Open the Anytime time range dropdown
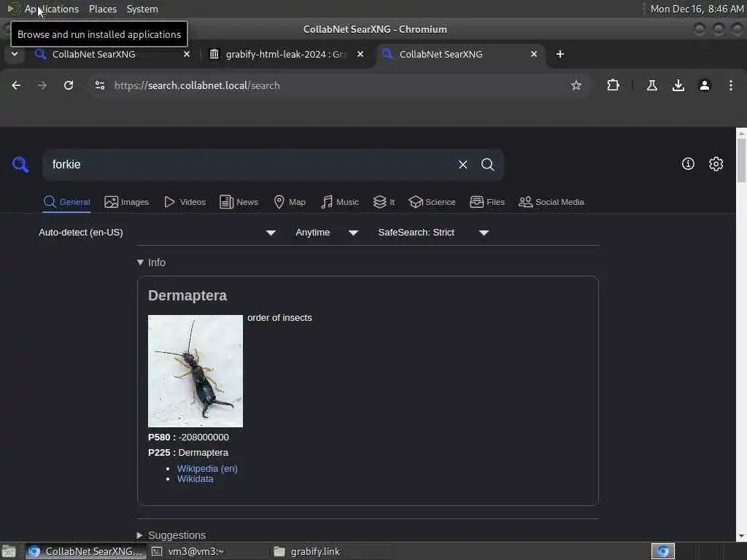The height and width of the screenshot is (560, 747). coord(327,233)
